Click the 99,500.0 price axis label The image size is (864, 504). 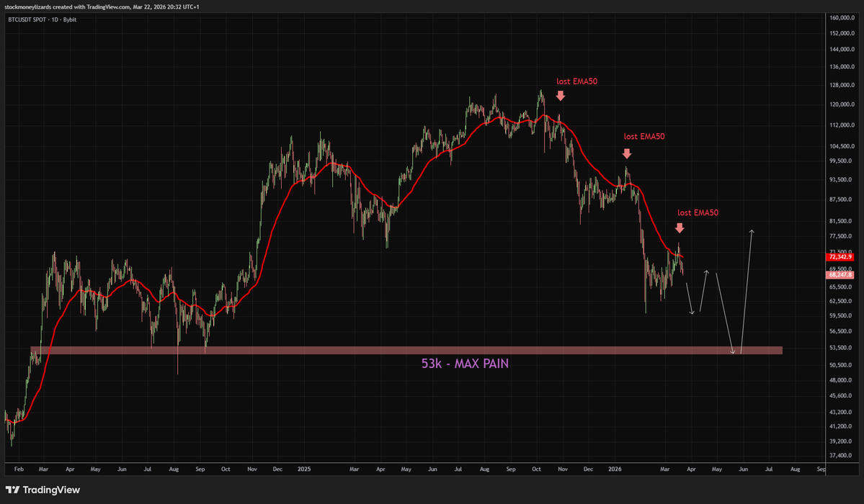tap(842, 161)
